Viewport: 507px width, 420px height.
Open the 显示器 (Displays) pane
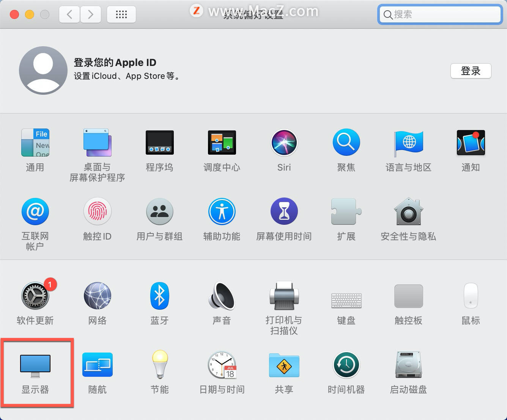(35, 366)
